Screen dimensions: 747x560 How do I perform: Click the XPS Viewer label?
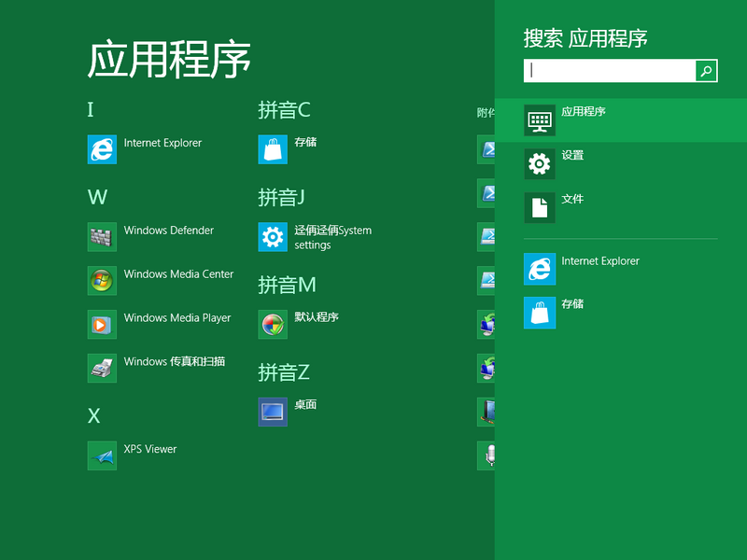point(150,449)
